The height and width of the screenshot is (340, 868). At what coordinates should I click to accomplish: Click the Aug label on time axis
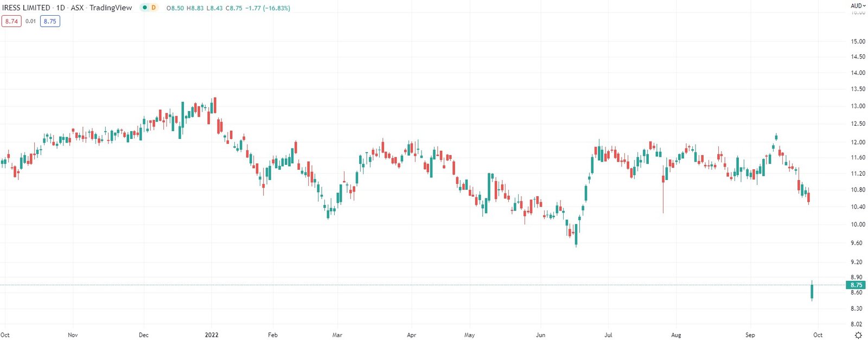click(676, 335)
